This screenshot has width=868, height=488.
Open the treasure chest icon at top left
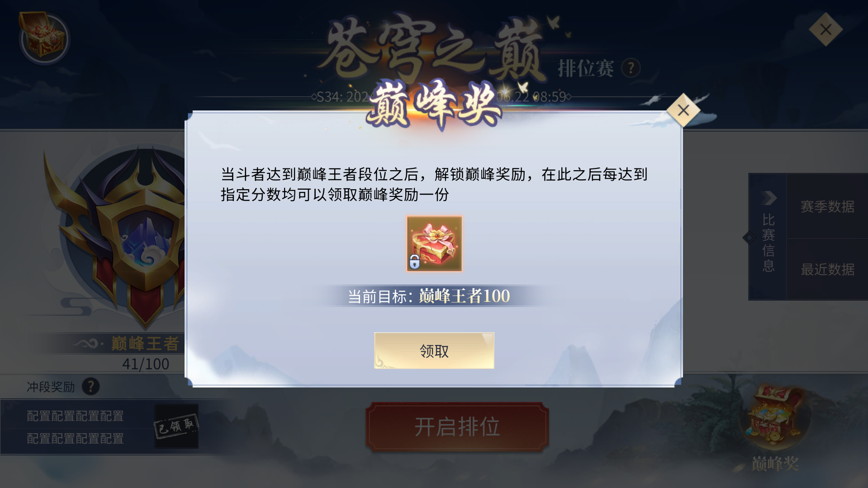point(44,38)
